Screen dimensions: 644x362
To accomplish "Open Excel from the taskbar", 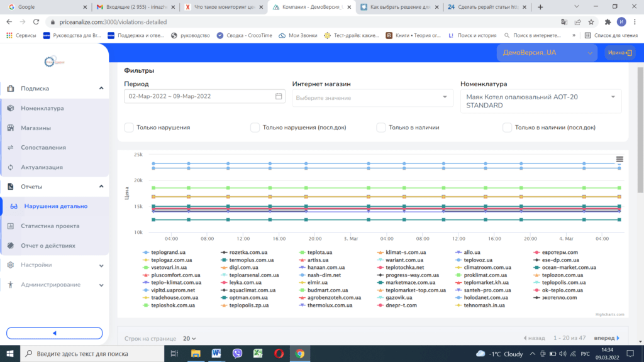I will pyautogui.click(x=258, y=353).
